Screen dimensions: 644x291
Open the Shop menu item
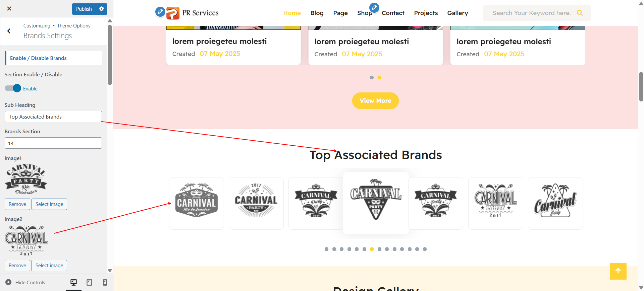[365, 13]
